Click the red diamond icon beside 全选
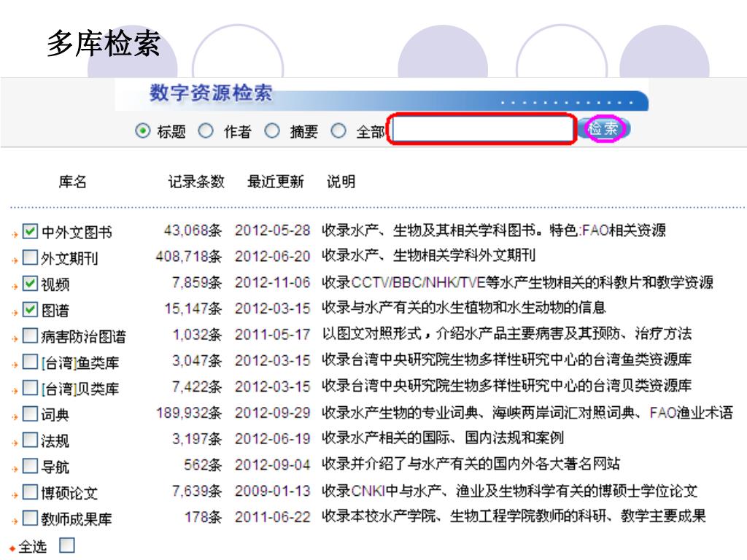This screenshot has height=560, width=747. point(12,548)
